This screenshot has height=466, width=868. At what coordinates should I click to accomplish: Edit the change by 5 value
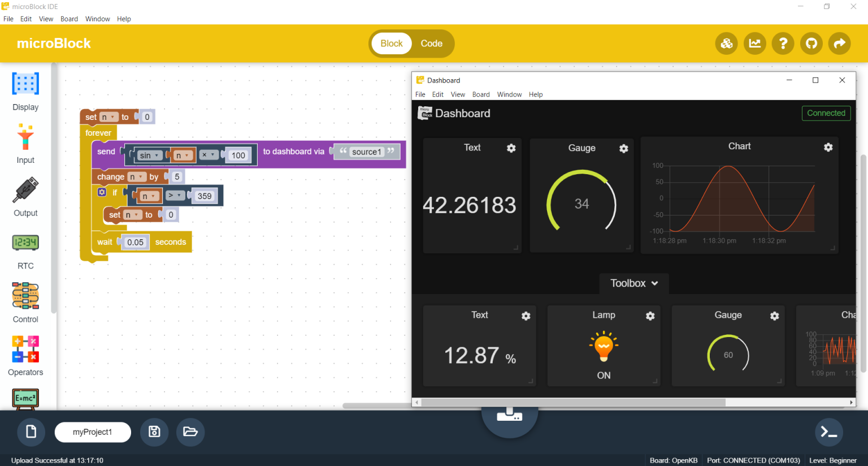pyautogui.click(x=177, y=177)
